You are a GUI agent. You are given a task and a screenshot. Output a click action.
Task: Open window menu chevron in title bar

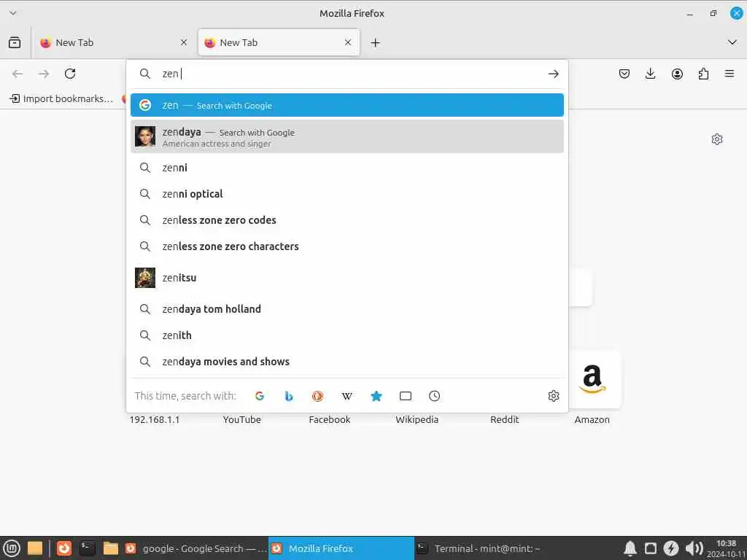click(13, 13)
